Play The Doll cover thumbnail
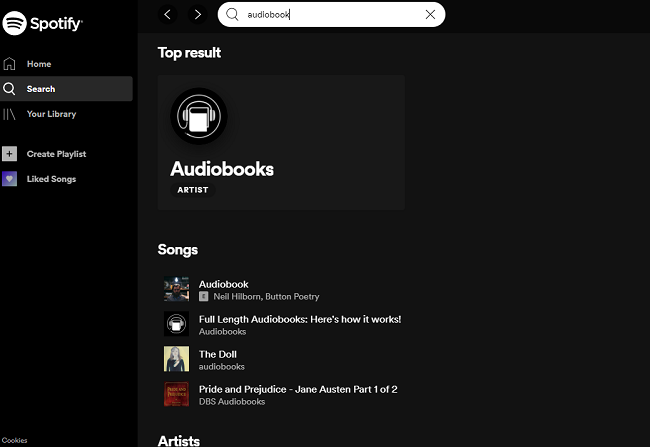650x447 pixels. coord(177,359)
